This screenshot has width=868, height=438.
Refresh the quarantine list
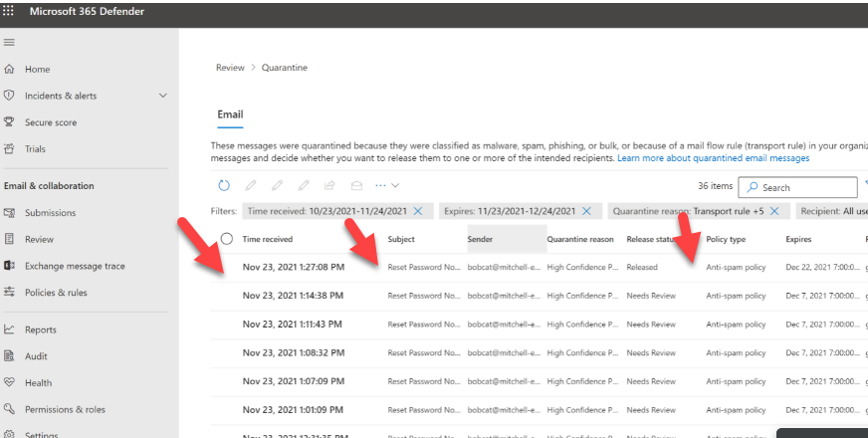pyautogui.click(x=224, y=185)
